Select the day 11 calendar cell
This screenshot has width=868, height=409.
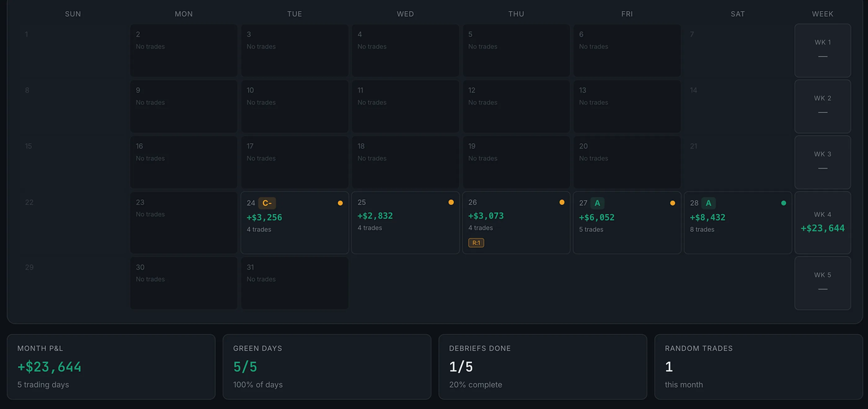pos(405,107)
